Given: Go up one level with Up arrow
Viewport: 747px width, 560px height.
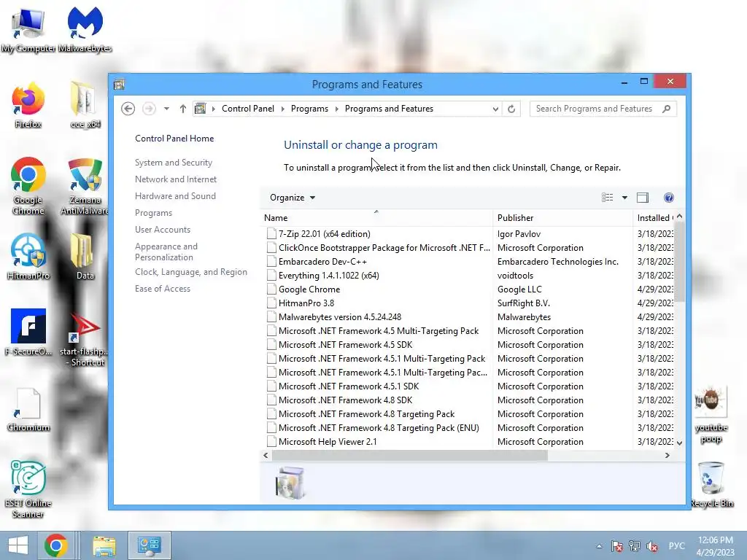Looking at the screenshot, I should (183, 109).
